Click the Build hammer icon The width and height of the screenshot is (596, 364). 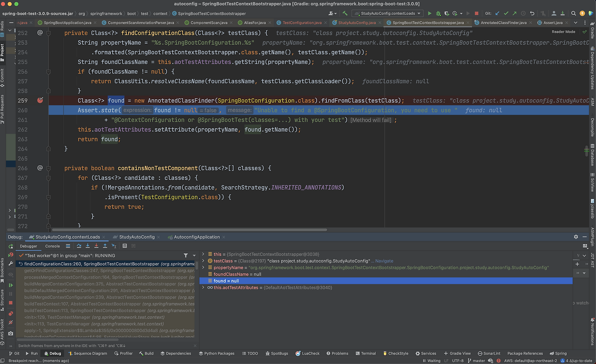click(345, 13)
